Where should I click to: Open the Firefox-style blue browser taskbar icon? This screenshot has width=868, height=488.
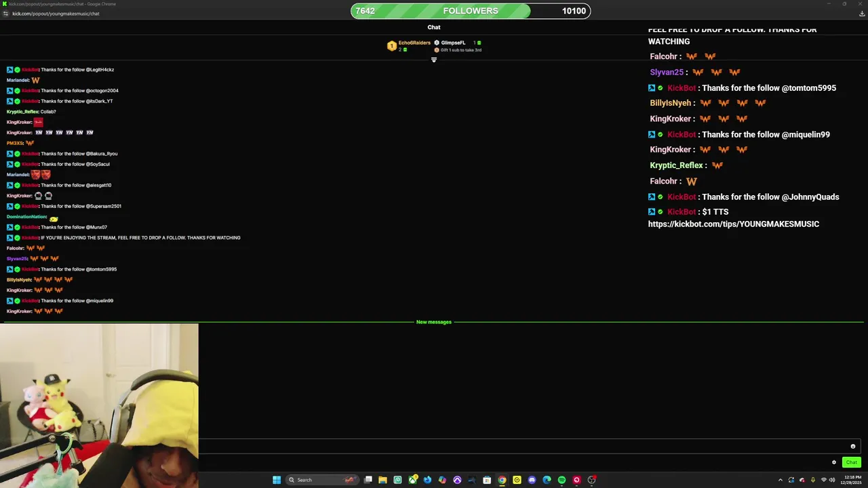tap(427, 480)
